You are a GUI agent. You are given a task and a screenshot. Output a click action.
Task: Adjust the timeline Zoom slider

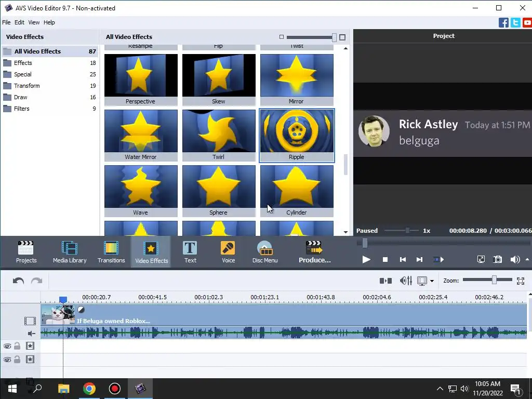click(x=495, y=280)
